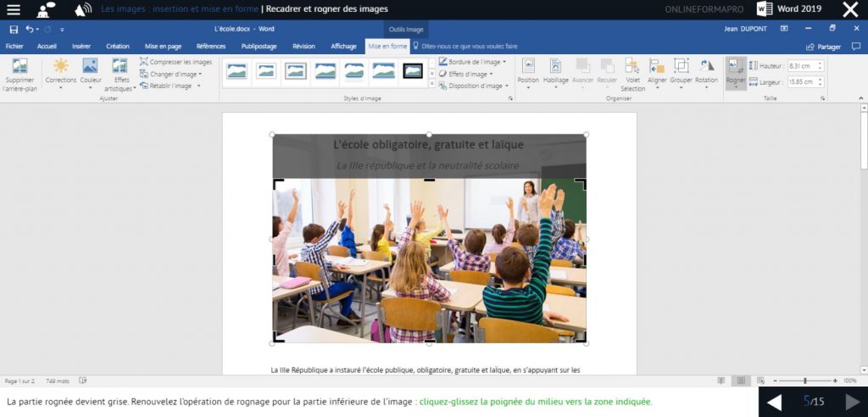Open the hamburger menu at top left
This screenshot has height=417, width=868.
point(14,9)
